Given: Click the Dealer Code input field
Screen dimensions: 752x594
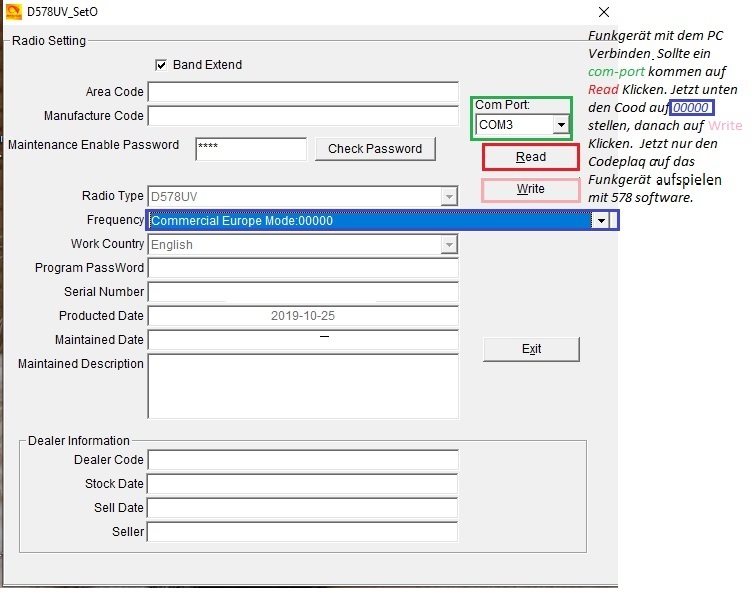Looking at the screenshot, I should tap(302, 460).
